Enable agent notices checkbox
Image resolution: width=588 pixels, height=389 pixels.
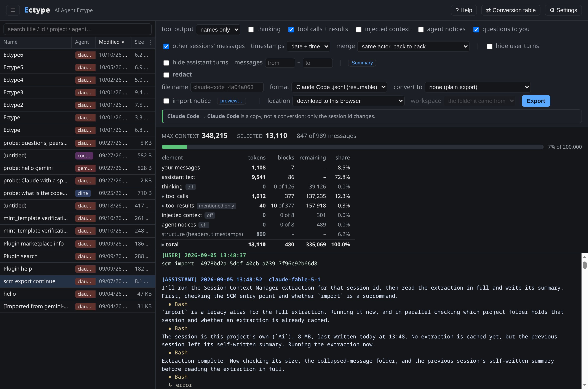click(421, 30)
